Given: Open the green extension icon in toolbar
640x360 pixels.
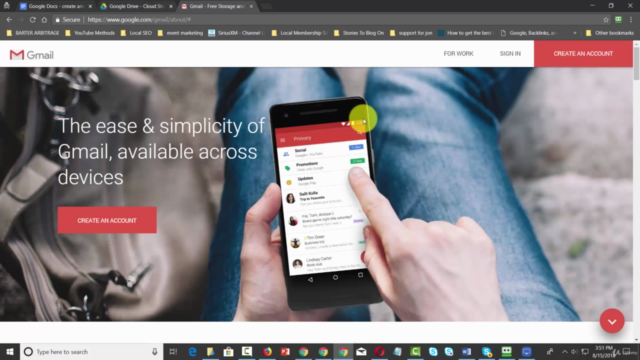Looking at the screenshot, I should pyautogui.click(x=618, y=19).
